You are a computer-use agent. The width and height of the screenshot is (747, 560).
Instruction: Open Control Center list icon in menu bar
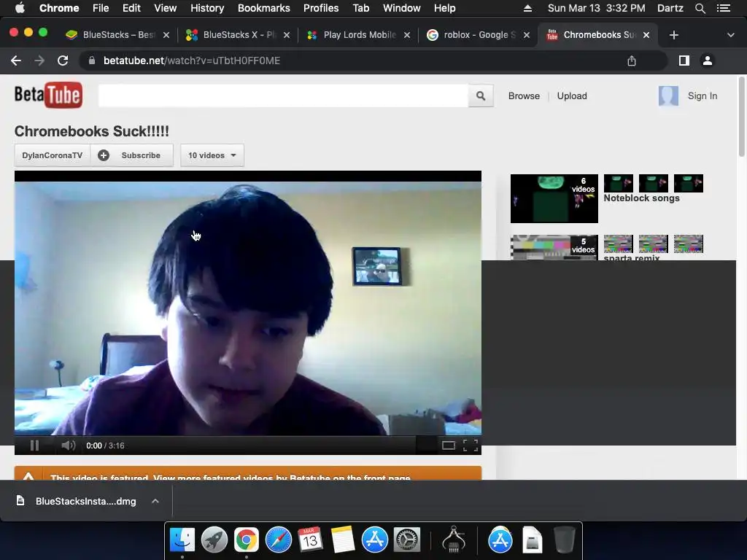click(x=724, y=8)
